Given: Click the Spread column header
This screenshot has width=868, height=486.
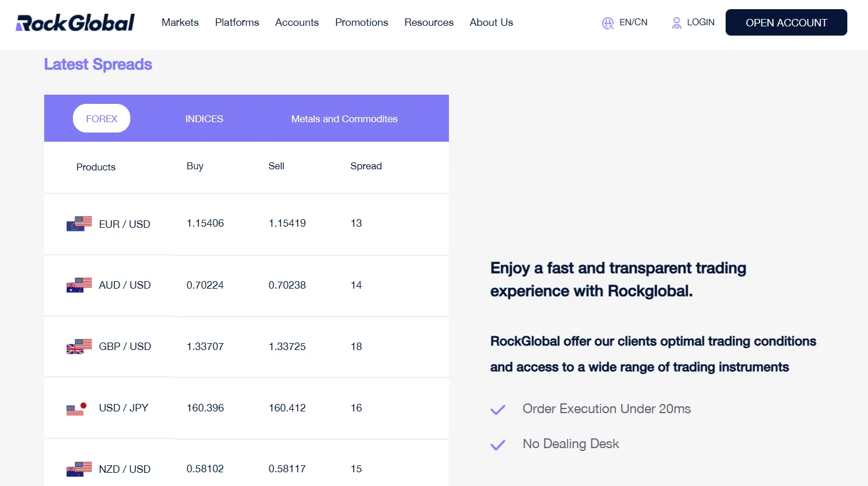Looking at the screenshot, I should click(366, 166).
